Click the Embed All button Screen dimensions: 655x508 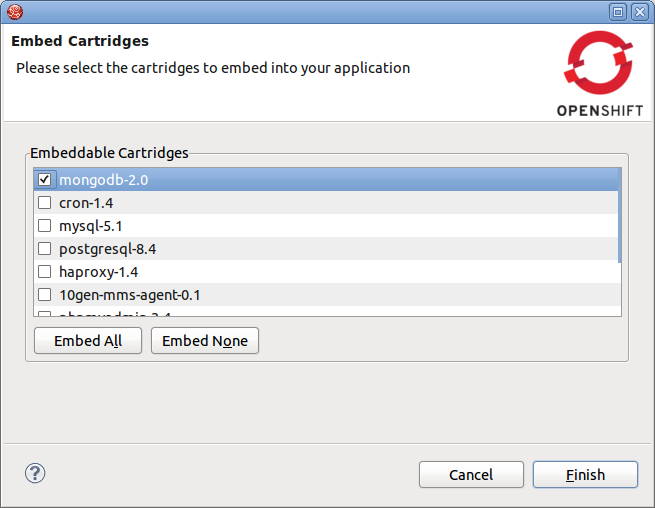[88, 341]
